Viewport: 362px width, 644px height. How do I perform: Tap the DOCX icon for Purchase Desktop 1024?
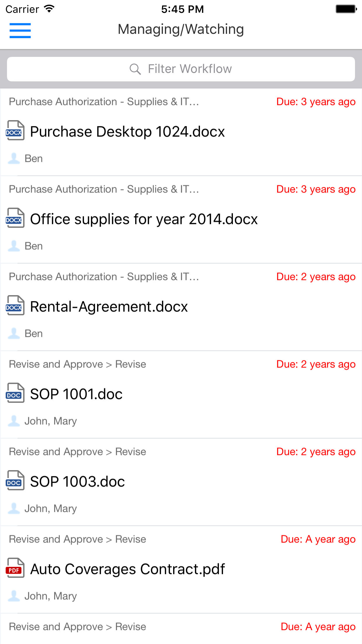click(15, 130)
